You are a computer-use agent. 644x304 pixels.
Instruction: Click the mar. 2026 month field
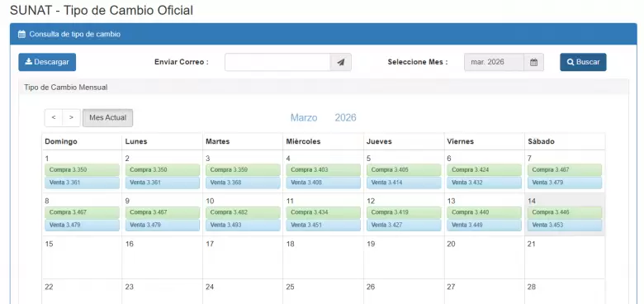494,63
